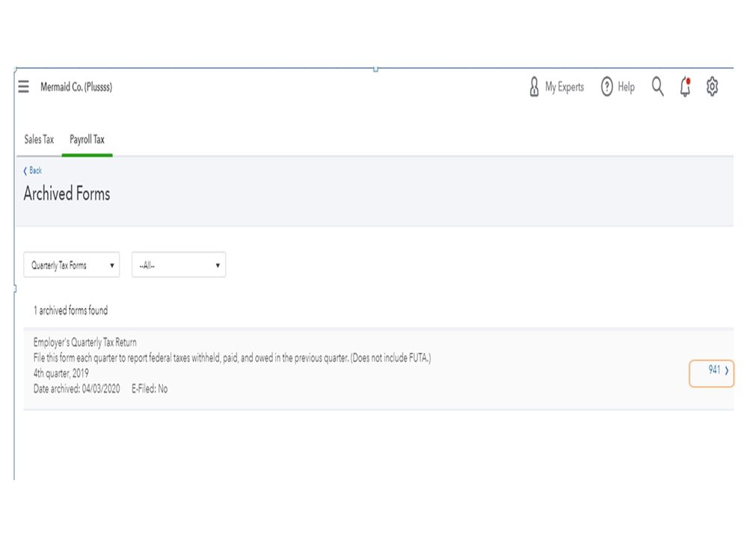Switch to the Sales Tax tab
Viewport: 747px width, 560px height.
tap(39, 140)
